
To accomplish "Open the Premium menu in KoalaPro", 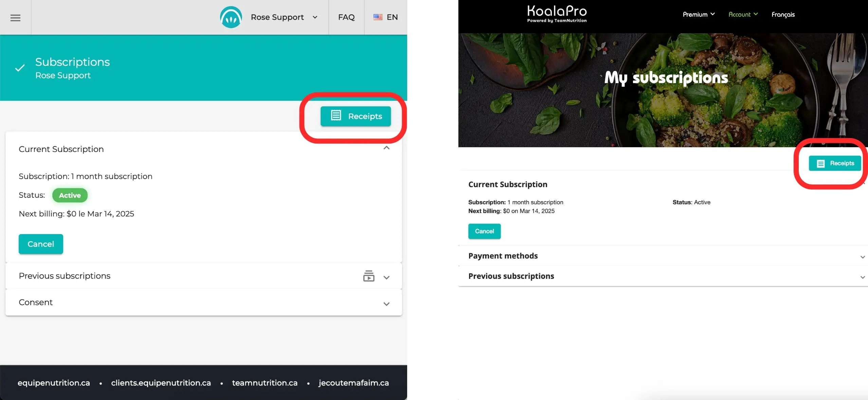I will click(699, 14).
